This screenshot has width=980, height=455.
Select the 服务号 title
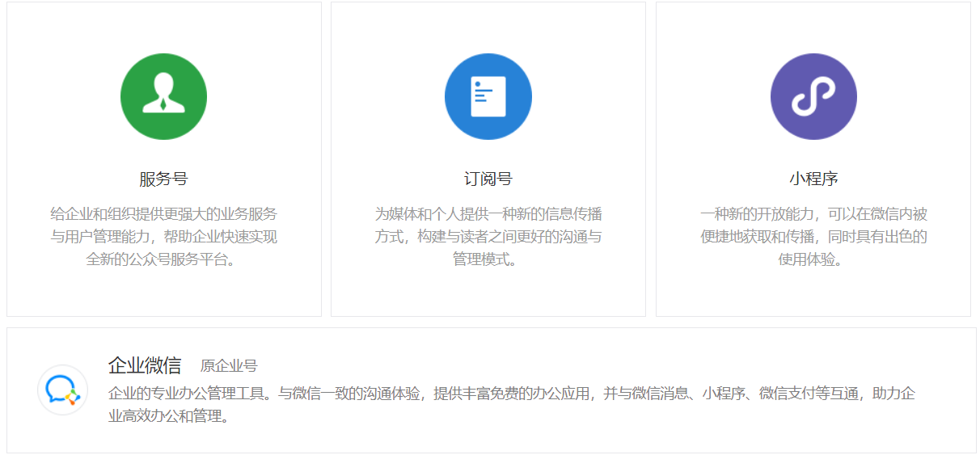[163, 179]
